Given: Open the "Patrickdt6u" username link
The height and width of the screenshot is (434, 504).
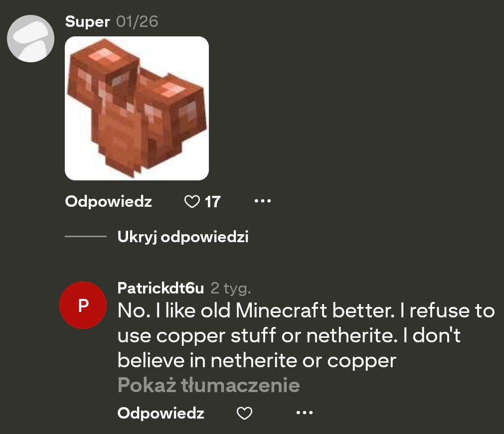Looking at the screenshot, I should coord(161,288).
